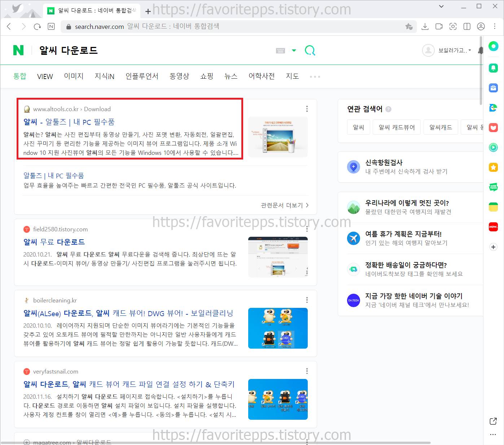Switch to the VIEW tab
The image size is (504, 445).
point(45,77)
